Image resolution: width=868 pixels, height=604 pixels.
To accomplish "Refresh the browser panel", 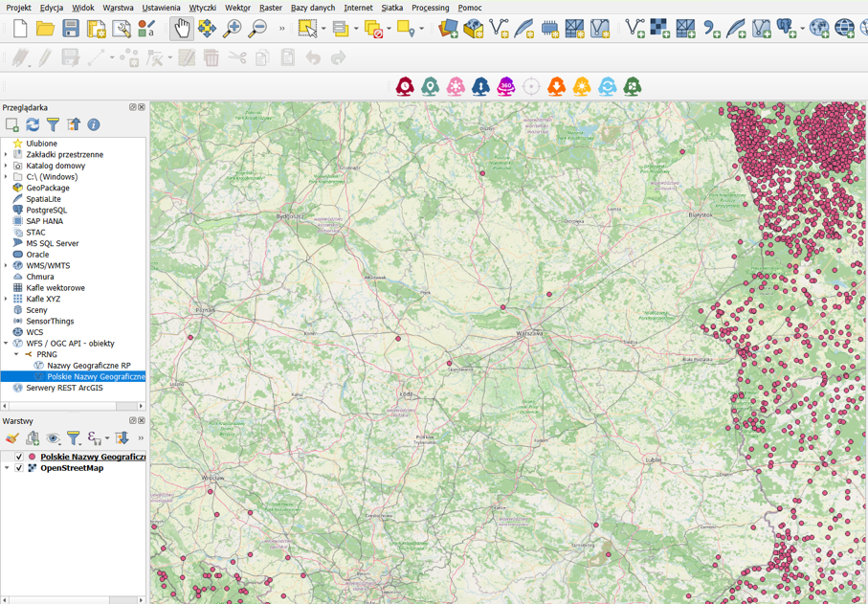I will [x=33, y=124].
